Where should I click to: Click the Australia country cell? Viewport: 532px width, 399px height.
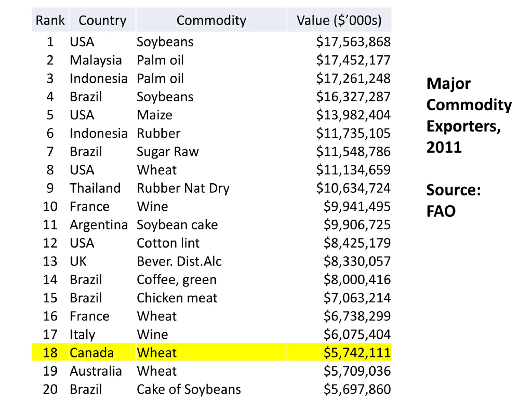tap(96, 371)
